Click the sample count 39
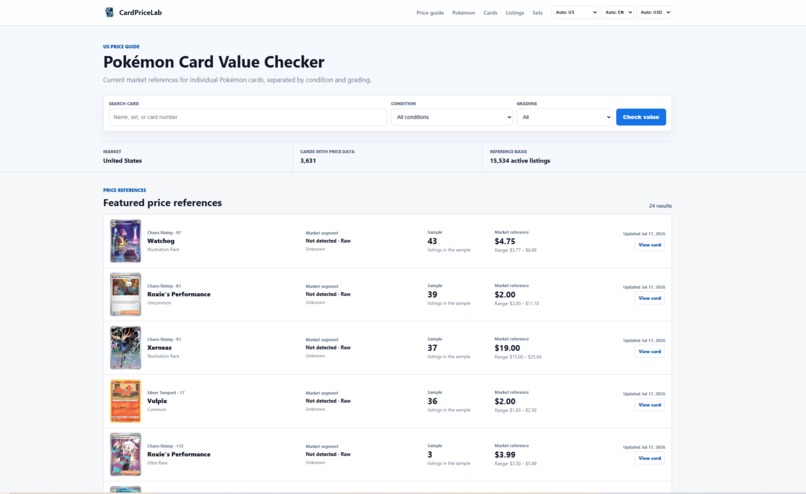This screenshot has width=806, height=494. 432,295
